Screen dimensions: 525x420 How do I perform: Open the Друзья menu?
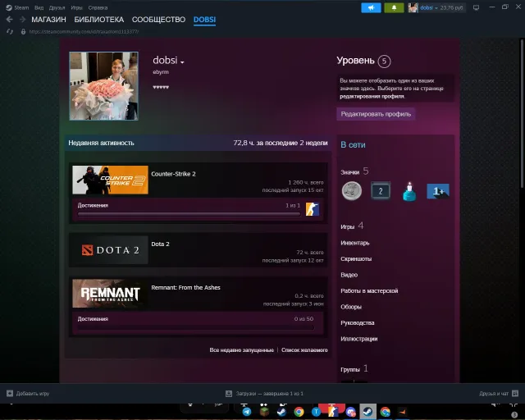(57, 7)
